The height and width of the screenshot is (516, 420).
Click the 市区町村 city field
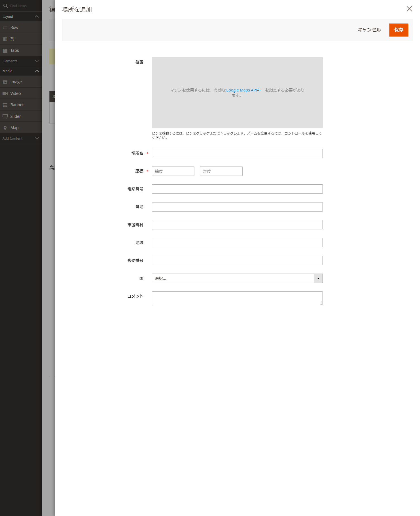(237, 225)
